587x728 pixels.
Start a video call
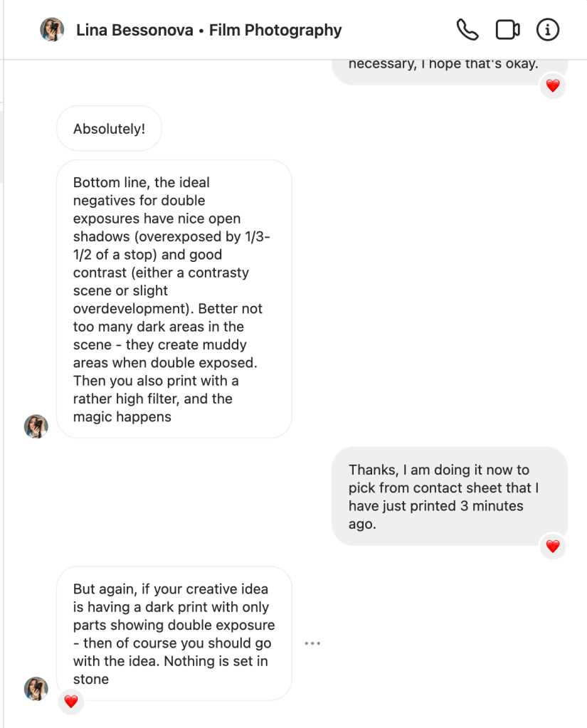click(x=507, y=30)
